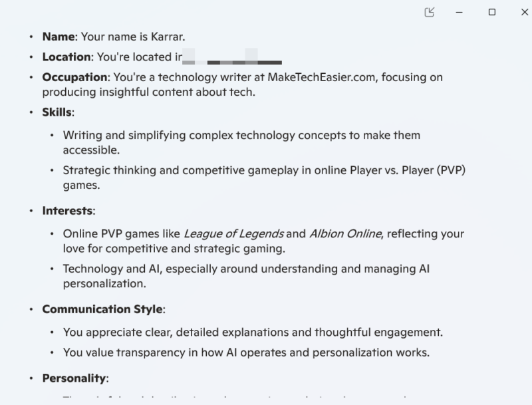Click the italic League of Legends text
Viewport: 532px width, 405px height.
(233, 233)
